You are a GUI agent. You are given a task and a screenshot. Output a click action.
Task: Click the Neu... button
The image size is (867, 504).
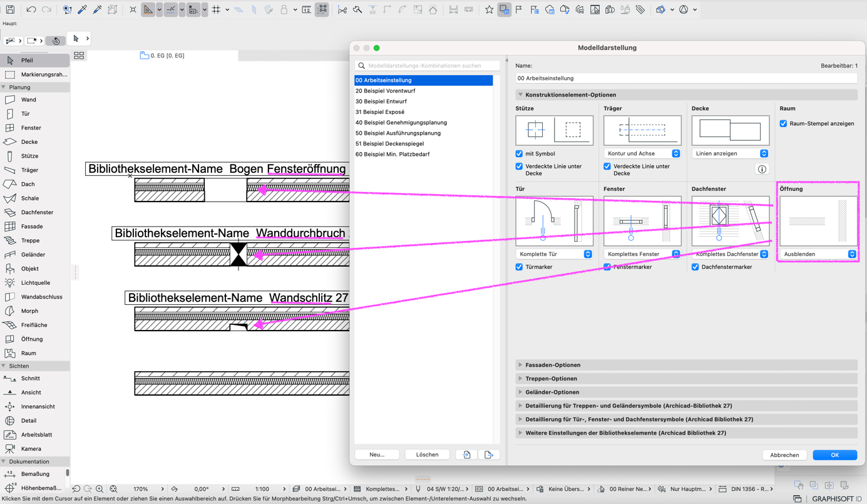point(377,455)
